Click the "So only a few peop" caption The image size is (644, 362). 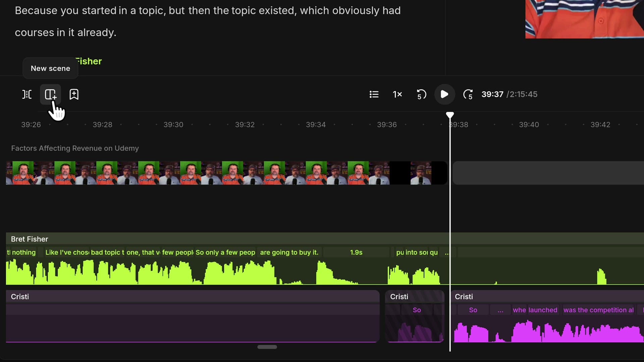tap(225, 252)
